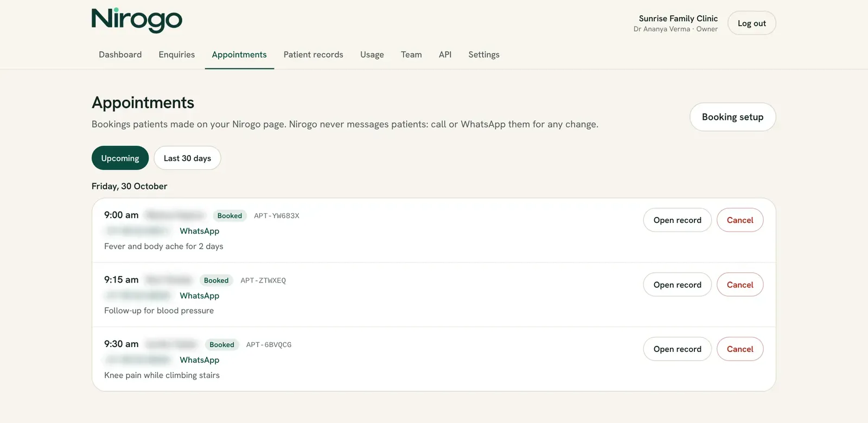
Task: Click 'Dr Ananya Verma · Owner' text
Action: click(675, 29)
